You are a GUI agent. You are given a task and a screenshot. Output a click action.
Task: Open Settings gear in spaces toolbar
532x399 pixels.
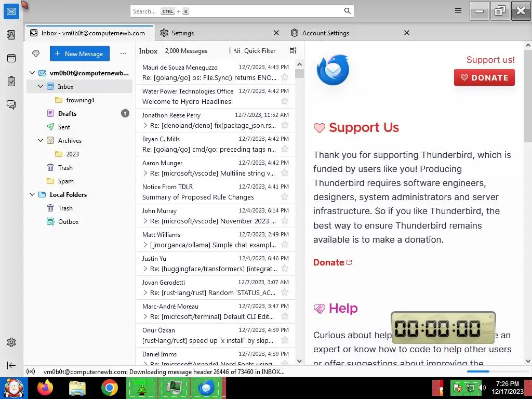point(11,342)
